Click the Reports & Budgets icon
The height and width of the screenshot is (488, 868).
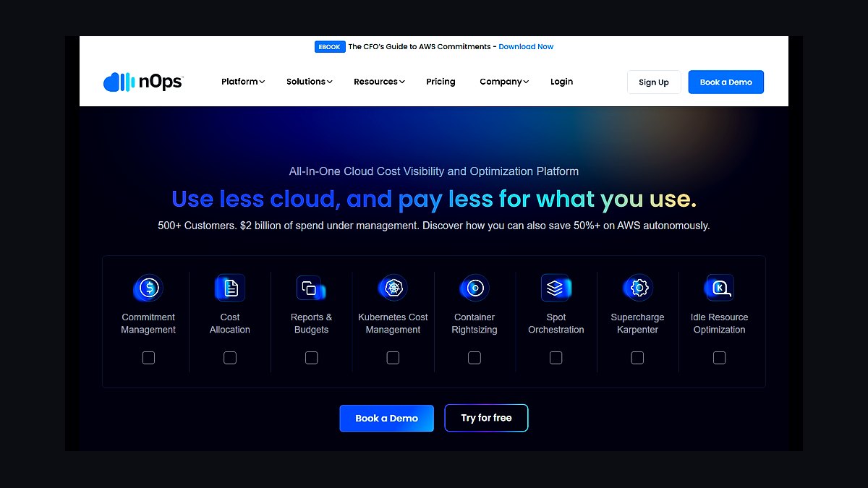[x=311, y=288]
